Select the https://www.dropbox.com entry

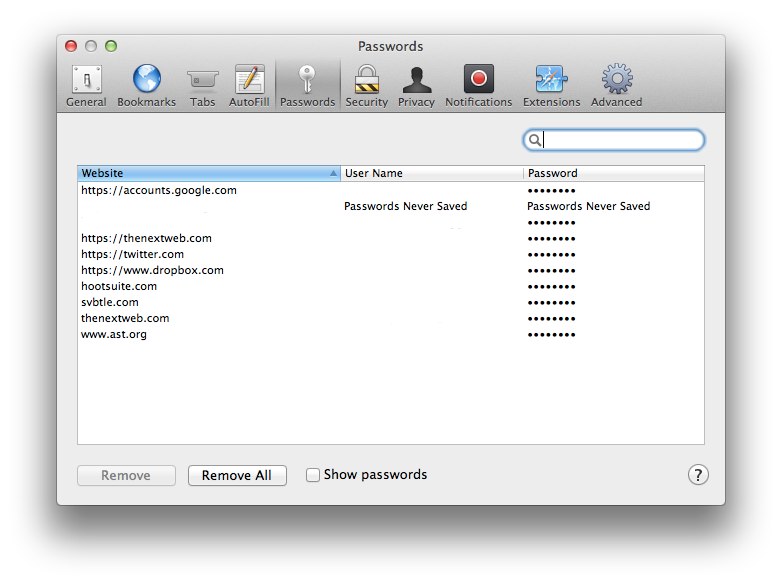391,270
